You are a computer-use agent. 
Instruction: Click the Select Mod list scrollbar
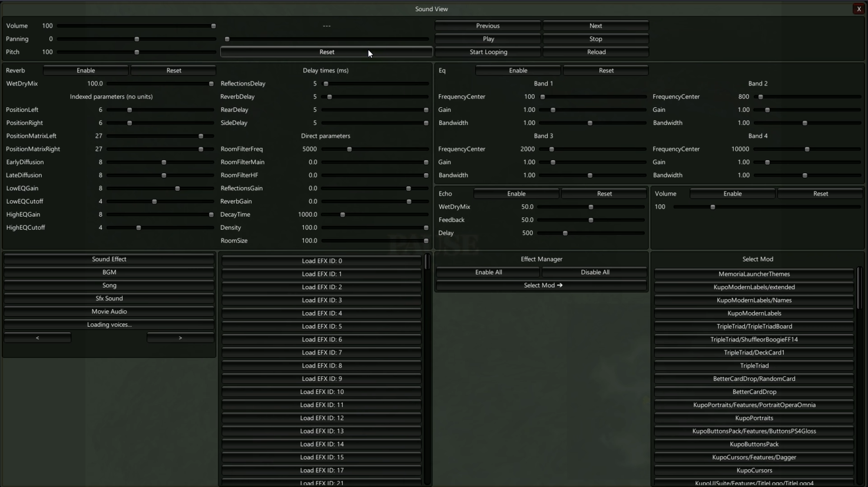click(x=860, y=376)
